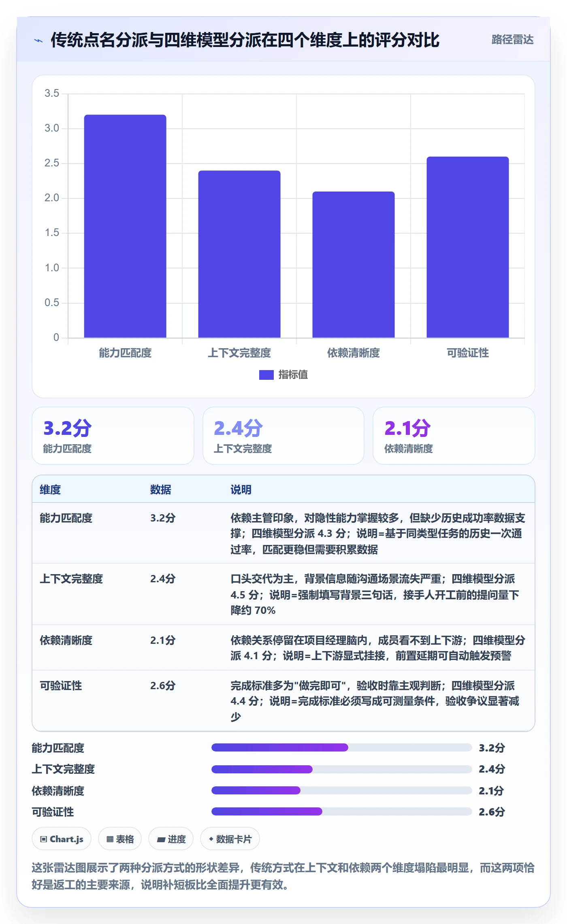Click the description starting with 口头交代为主

tap(375, 594)
